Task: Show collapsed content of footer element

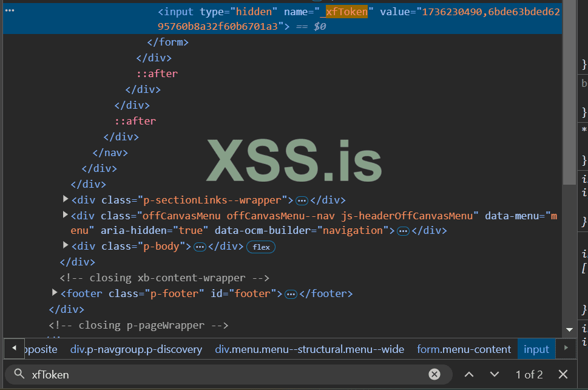Action: click(x=291, y=294)
